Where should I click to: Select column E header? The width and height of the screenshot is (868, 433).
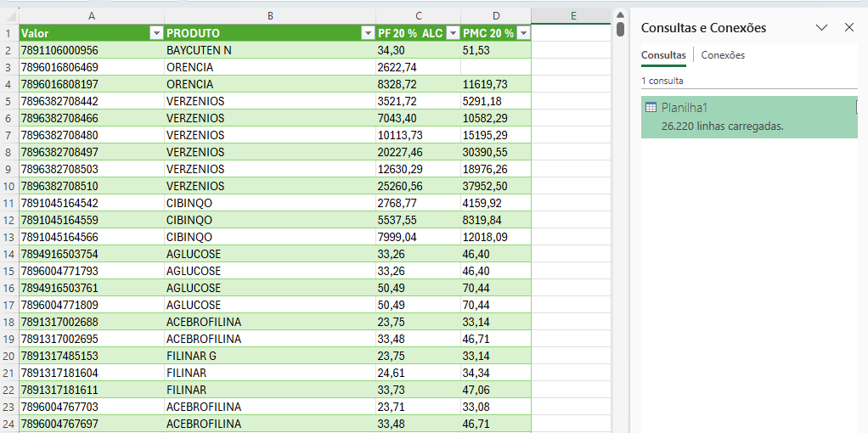point(573,16)
